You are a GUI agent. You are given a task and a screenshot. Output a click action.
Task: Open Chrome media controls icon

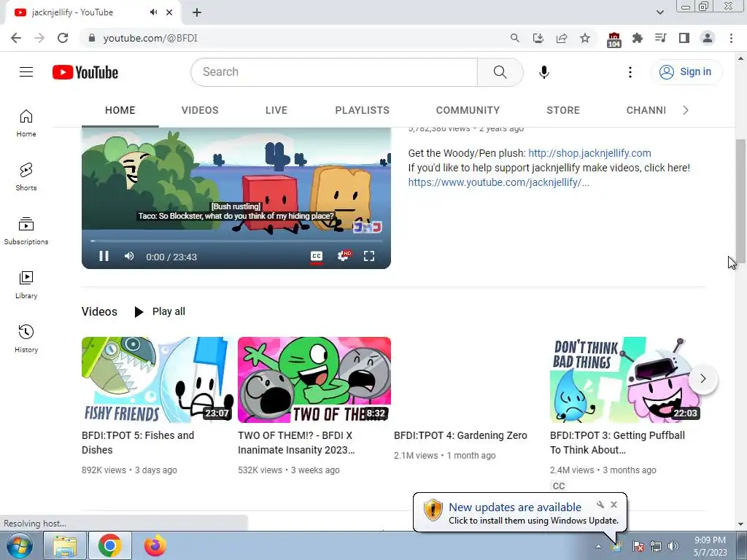661,38
